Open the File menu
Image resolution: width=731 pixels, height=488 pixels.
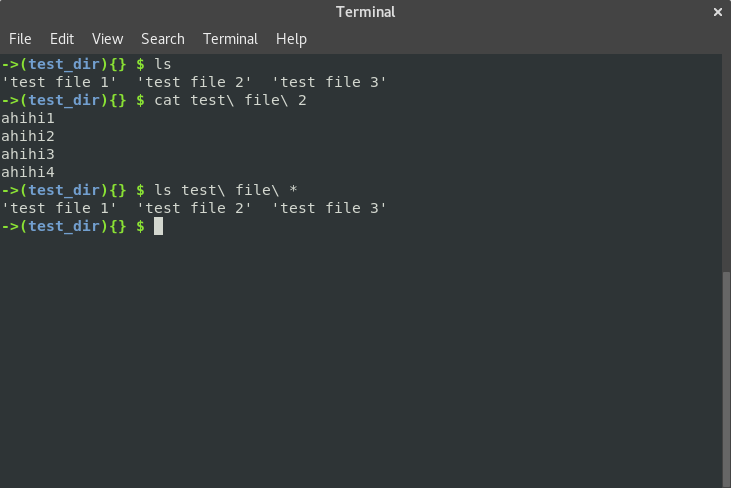click(20, 39)
